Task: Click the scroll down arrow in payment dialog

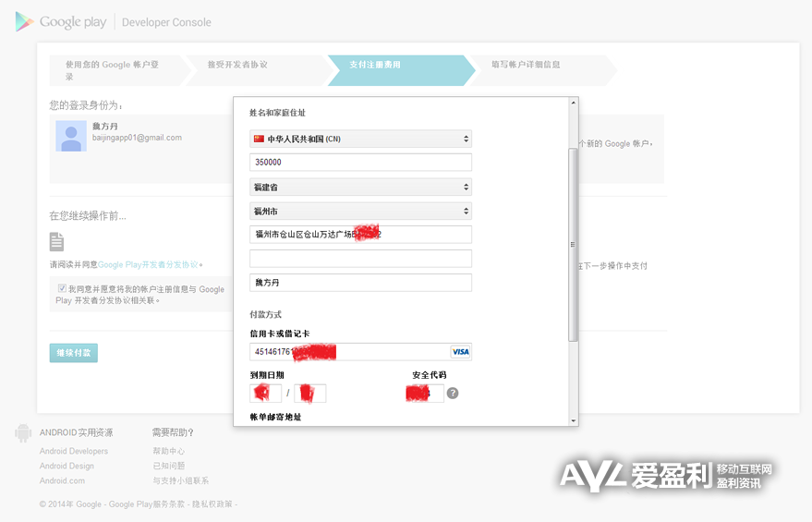Action: click(573, 419)
